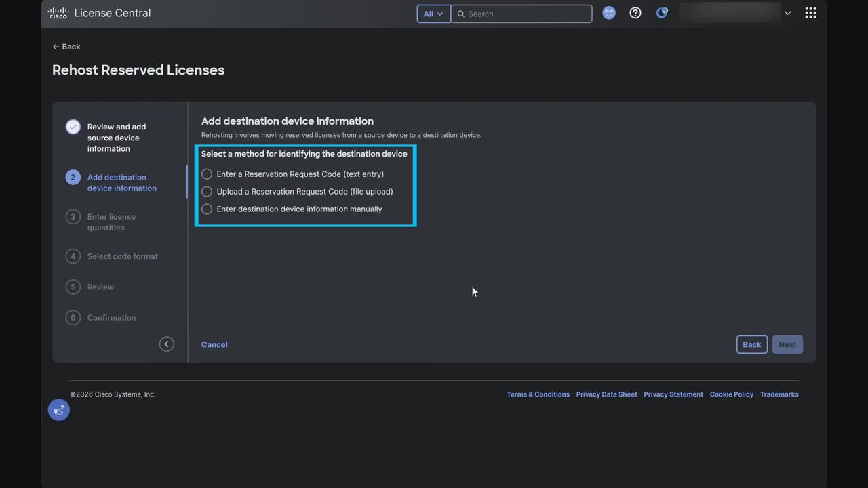The width and height of the screenshot is (868, 488).
Task: Open the All search filter dropdown
Action: coord(433,14)
